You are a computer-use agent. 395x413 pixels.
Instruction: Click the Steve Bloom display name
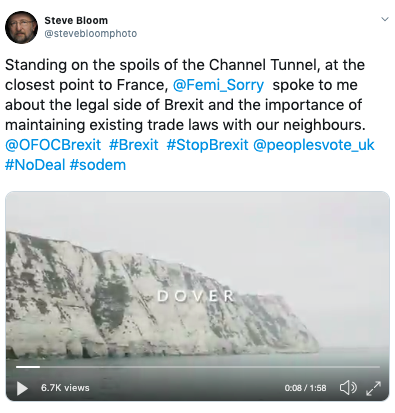tap(76, 21)
